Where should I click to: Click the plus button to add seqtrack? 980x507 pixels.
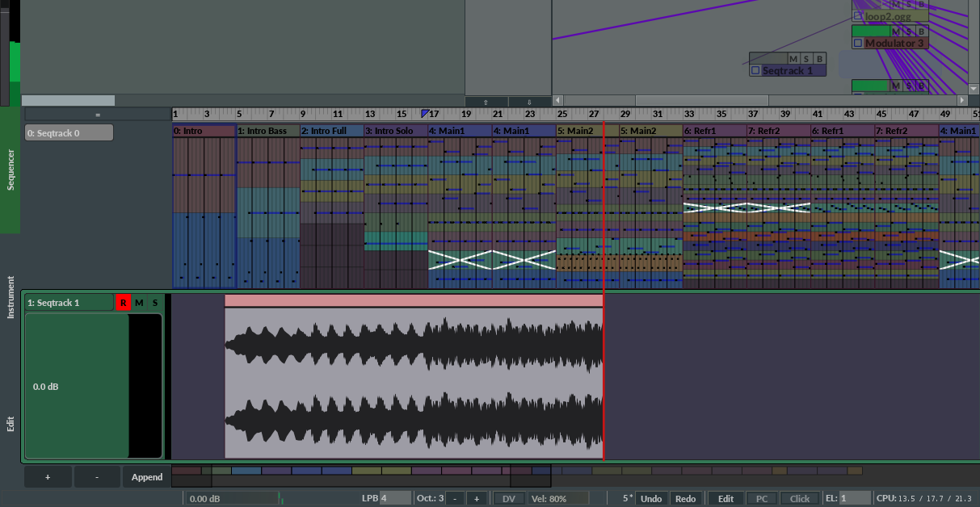pos(48,477)
